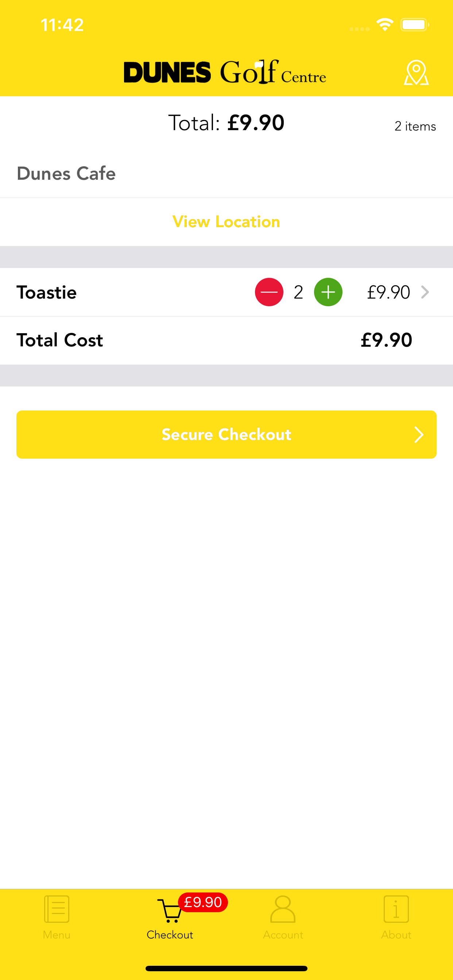Screen dimensions: 453x980
Task: Open the map location pin icon
Action: [x=416, y=72]
